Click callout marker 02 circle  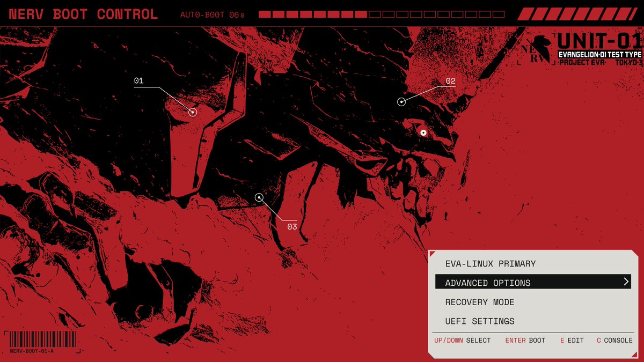(401, 102)
